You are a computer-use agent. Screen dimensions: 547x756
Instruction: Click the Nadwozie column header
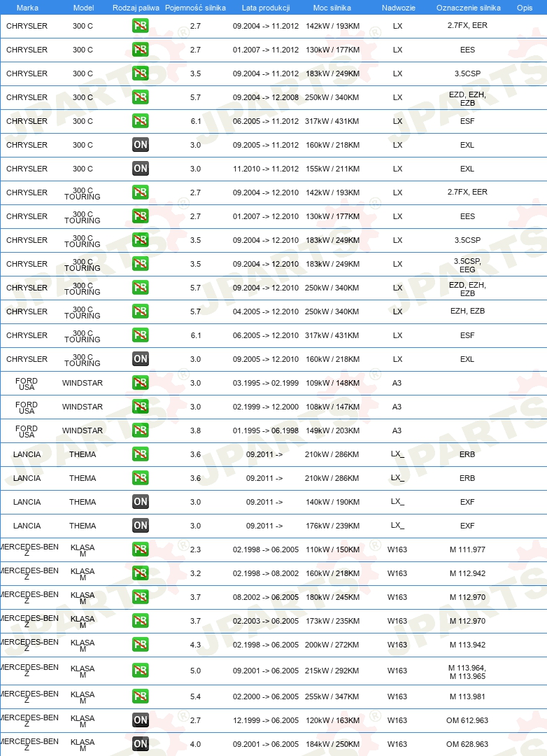tap(398, 8)
